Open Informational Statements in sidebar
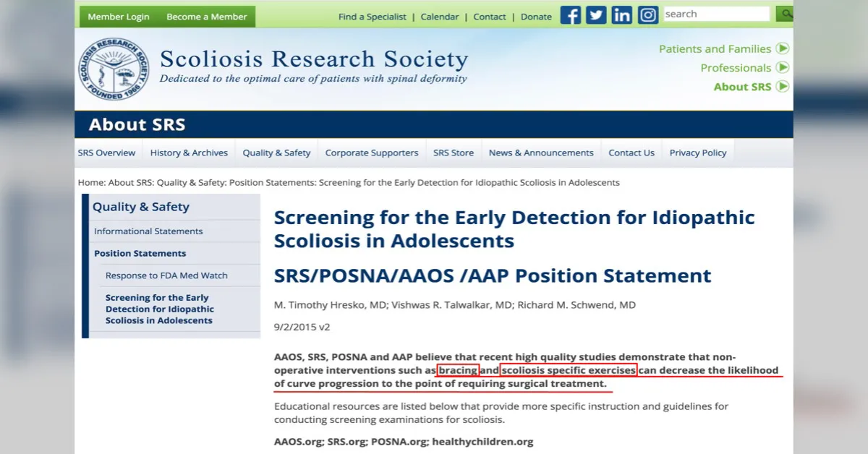Image resolution: width=868 pixels, height=454 pixels. pos(148,231)
